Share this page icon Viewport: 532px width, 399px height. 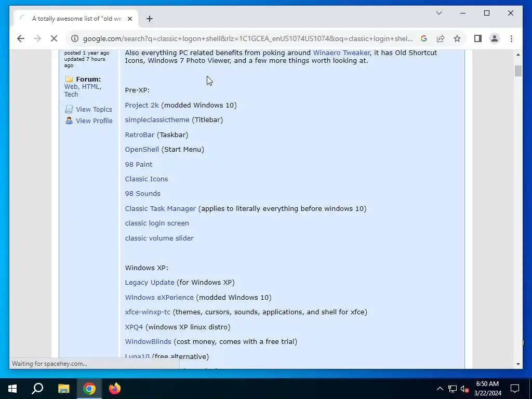pyautogui.click(x=441, y=38)
